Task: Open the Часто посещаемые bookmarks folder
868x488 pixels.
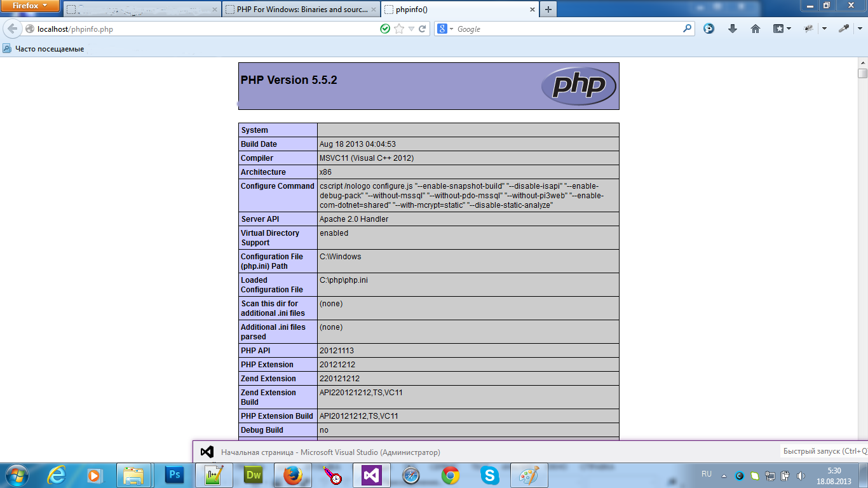Action: 43,49
